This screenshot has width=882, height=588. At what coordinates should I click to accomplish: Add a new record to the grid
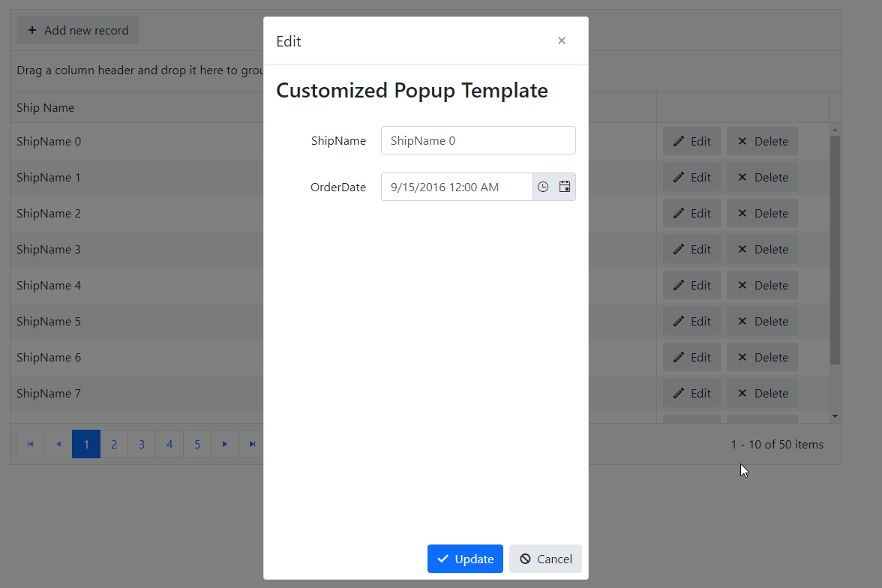click(78, 30)
